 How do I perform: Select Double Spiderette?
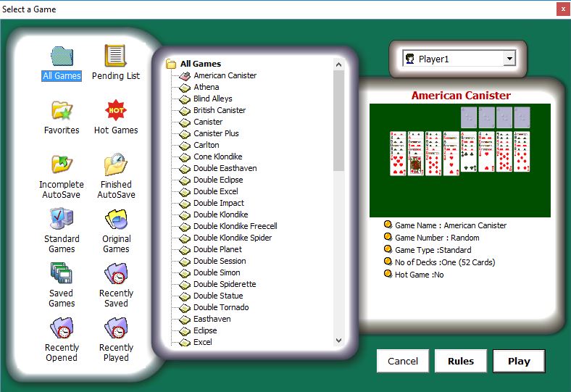point(225,284)
